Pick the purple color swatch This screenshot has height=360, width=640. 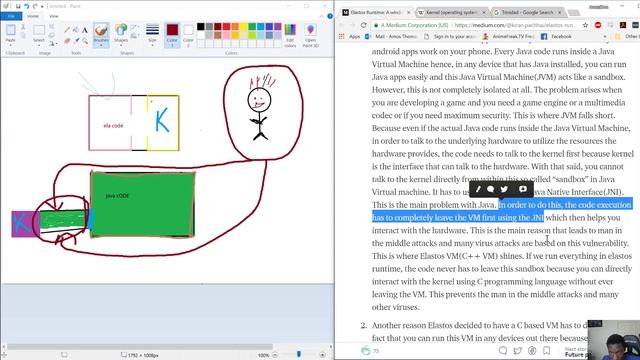click(x=278, y=27)
